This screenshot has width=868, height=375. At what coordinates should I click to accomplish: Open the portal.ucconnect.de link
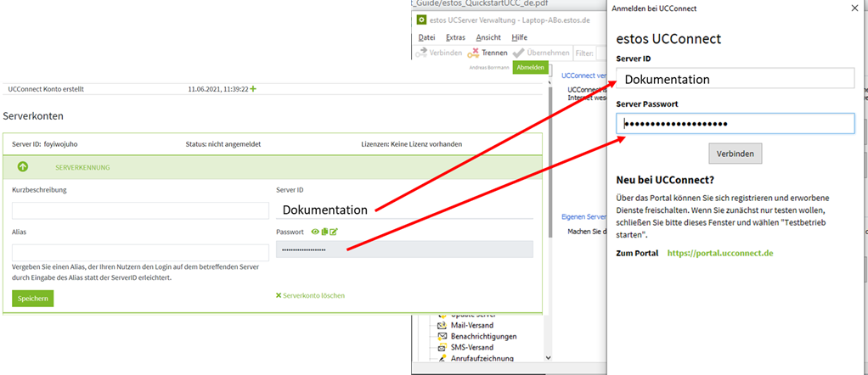[x=719, y=253]
